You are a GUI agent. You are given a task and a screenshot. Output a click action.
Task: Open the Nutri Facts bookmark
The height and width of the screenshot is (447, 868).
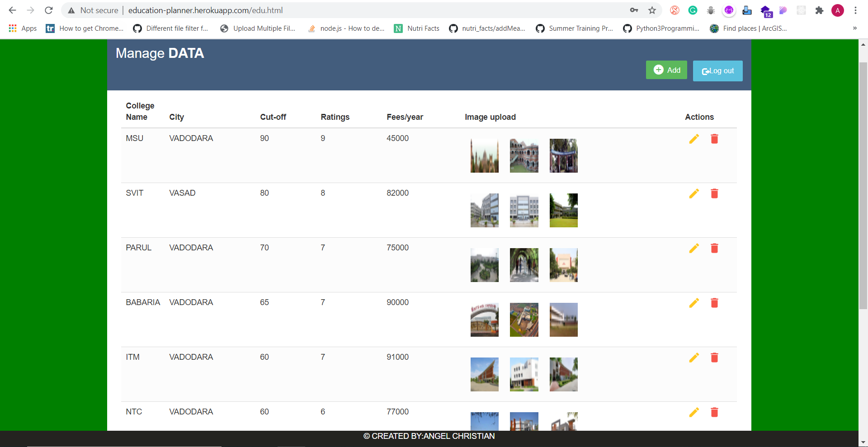point(416,28)
